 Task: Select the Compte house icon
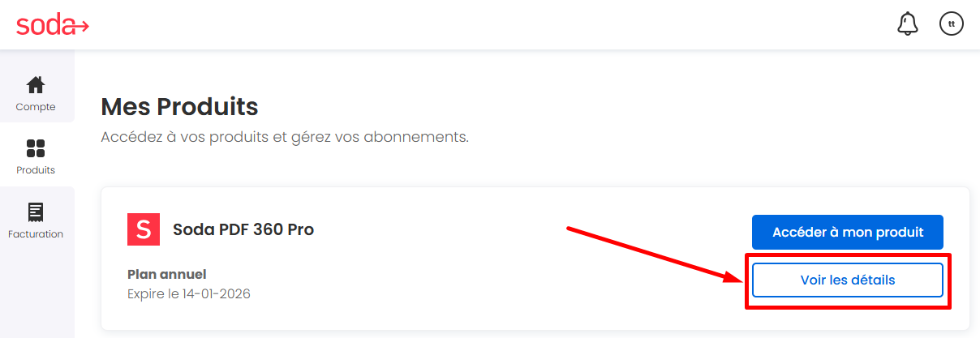(x=36, y=85)
